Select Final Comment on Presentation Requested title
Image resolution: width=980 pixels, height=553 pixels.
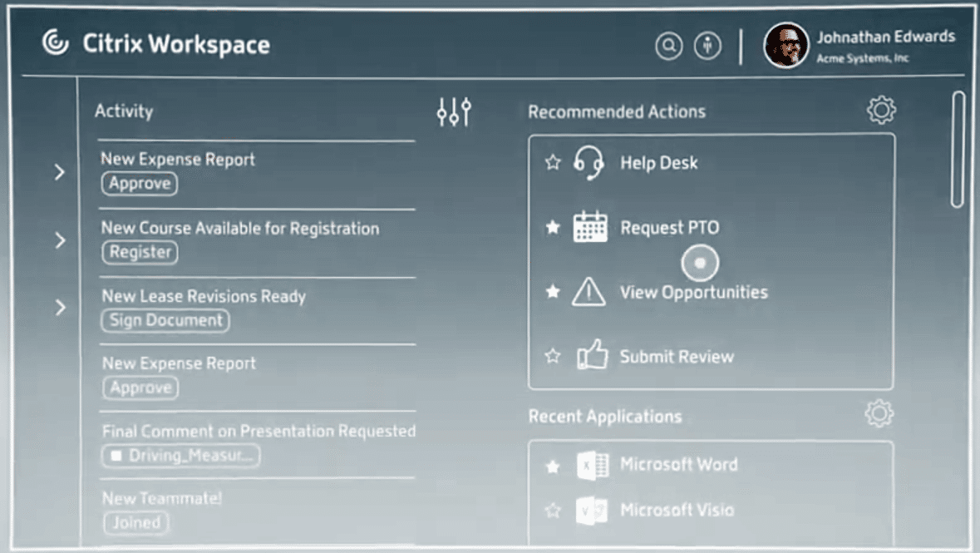coord(259,431)
